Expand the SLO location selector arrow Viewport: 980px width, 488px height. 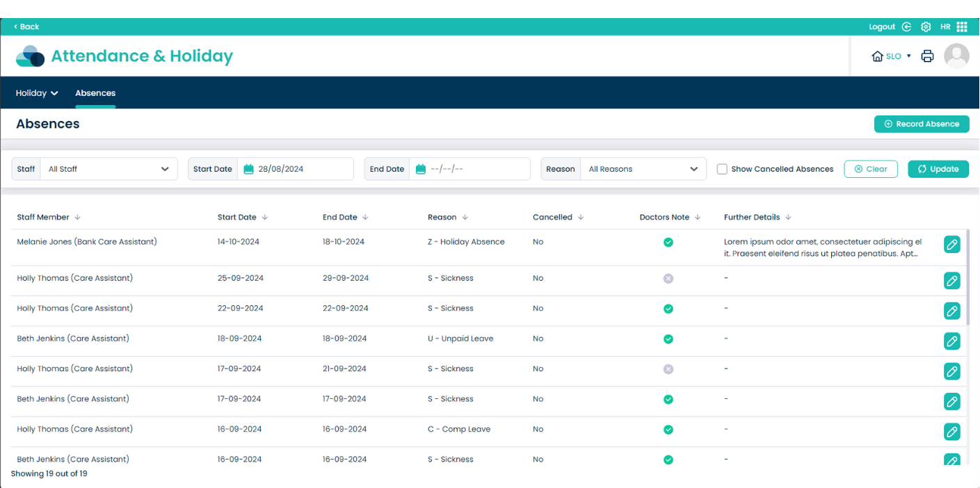909,56
